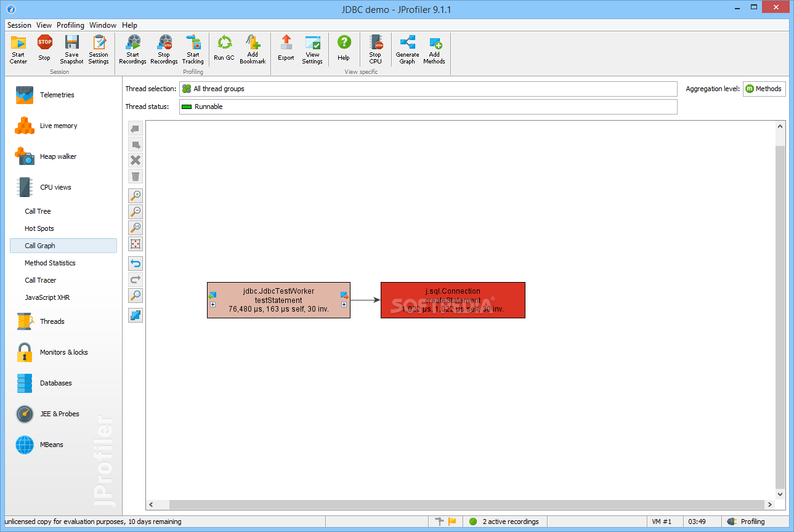Screen dimensions: 794x532
Task: Open the View menu
Action: pos(44,25)
